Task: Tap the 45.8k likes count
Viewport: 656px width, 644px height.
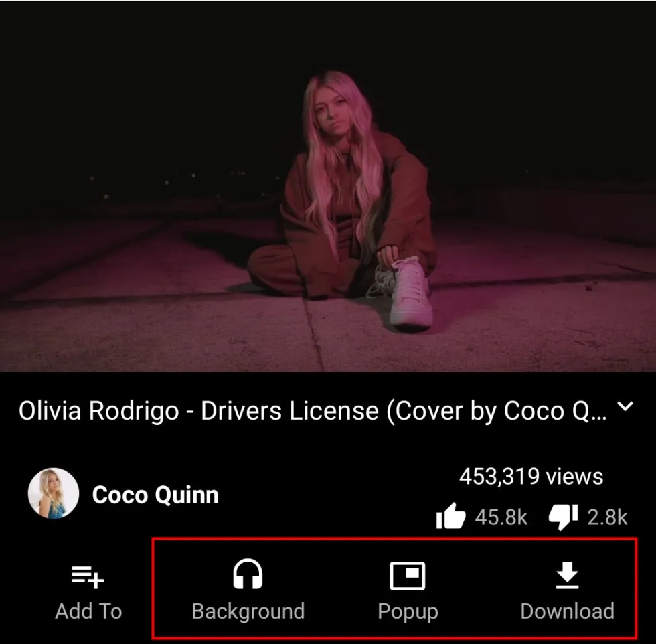Action: [501, 517]
